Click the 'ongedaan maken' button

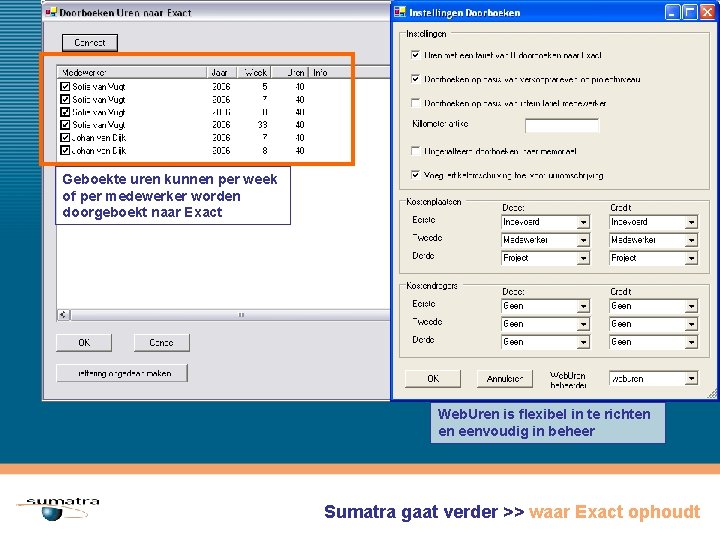(x=122, y=373)
